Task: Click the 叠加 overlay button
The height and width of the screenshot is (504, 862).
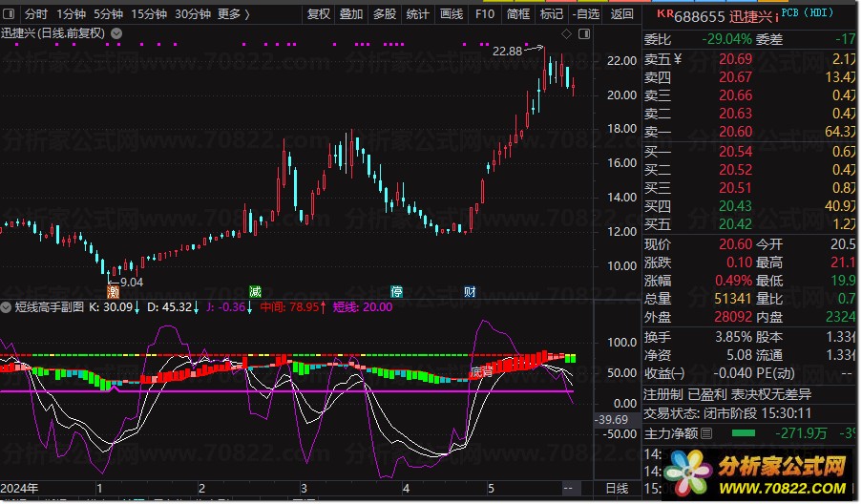Action: (x=350, y=13)
